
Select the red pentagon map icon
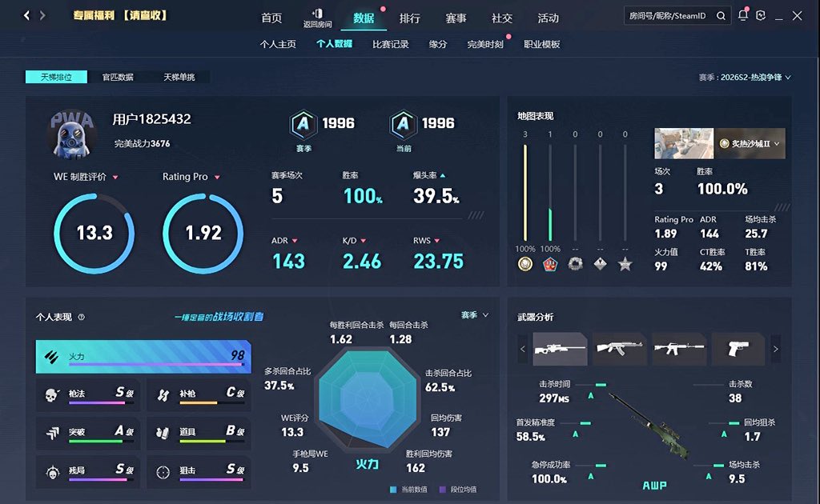(550, 264)
